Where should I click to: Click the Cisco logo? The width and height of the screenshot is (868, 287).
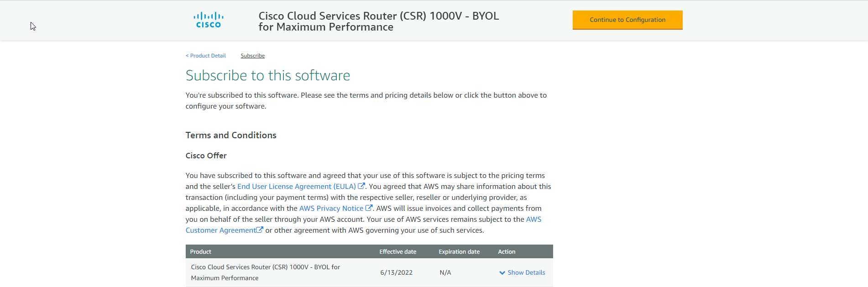tap(209, 20)
